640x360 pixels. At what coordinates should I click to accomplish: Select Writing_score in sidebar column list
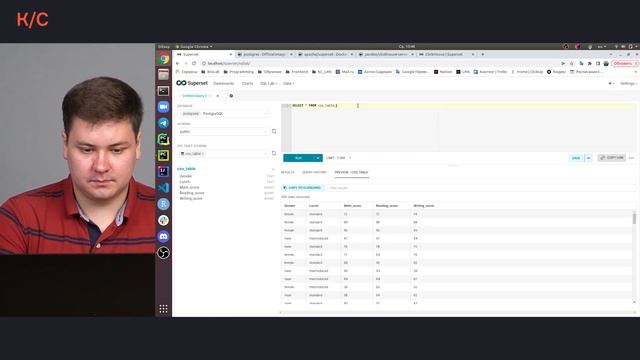191,198
